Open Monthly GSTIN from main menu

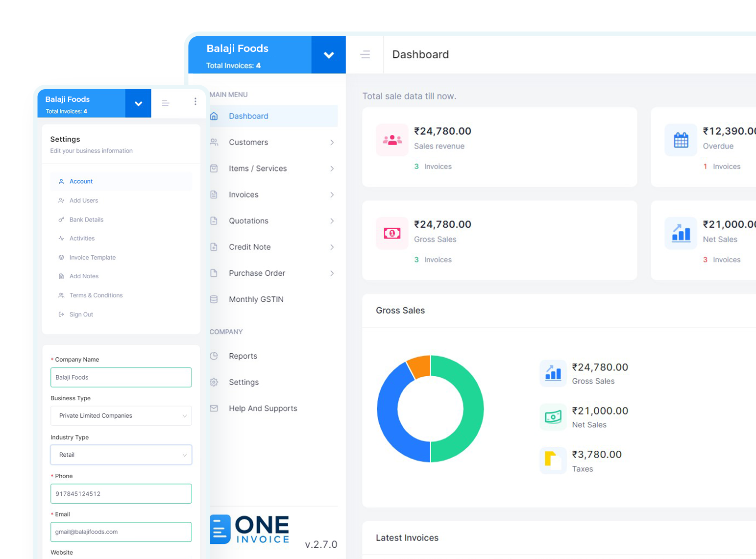click(256, 299)
